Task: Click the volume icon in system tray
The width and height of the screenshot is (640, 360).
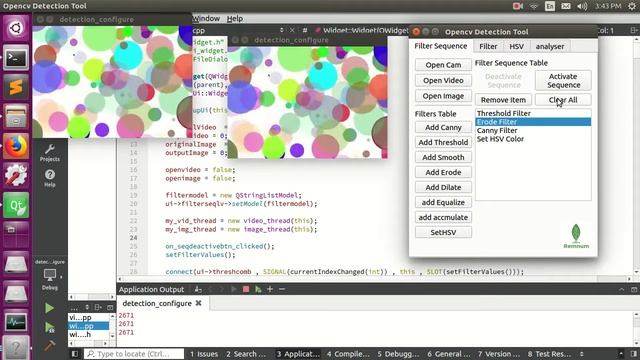Action: click(x=582, y=6)
